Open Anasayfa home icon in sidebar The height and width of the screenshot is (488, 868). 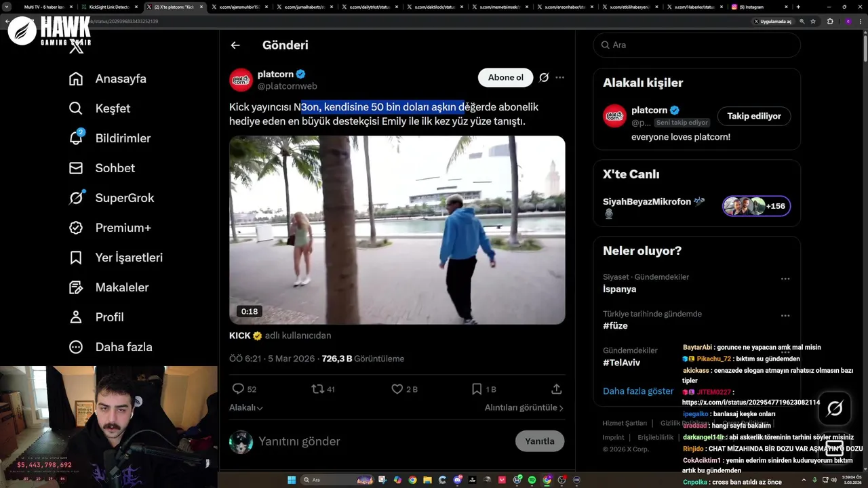coord(76,79)
